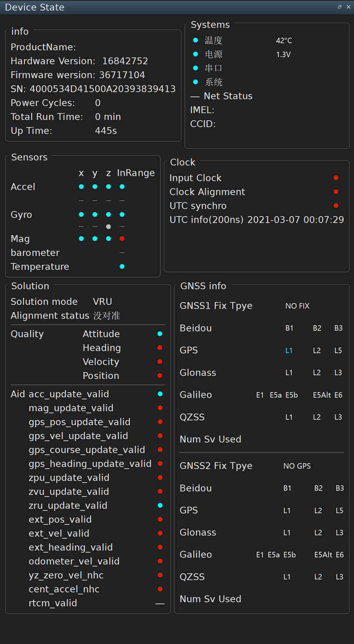
Task: Click the temperature 温度 status indicator dot
Action: 196,40
